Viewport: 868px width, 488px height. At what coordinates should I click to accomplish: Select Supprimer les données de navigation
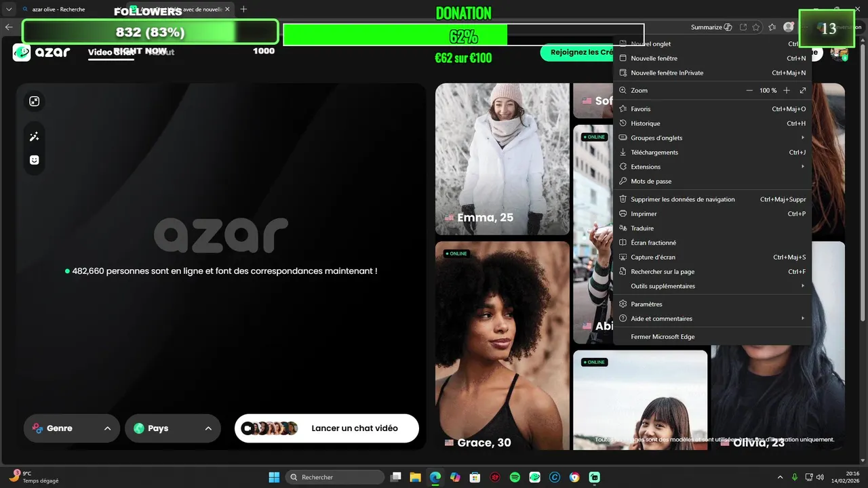click(712, 199)
